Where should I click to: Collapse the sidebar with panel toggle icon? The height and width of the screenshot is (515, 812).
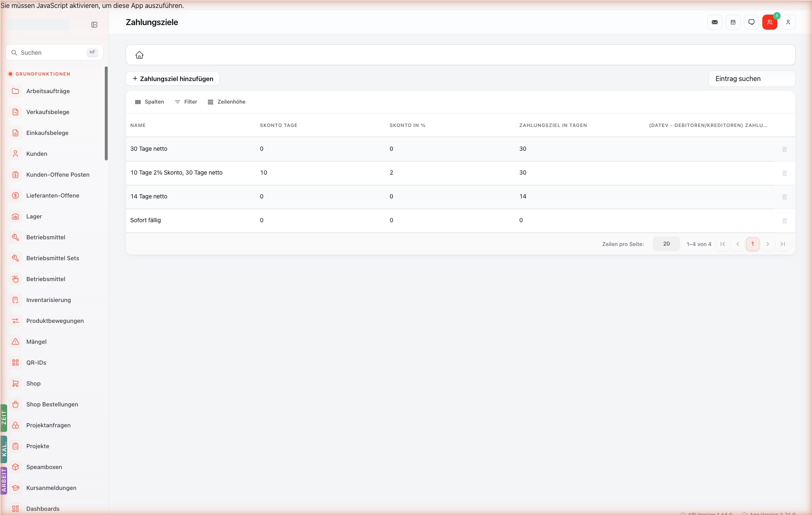[94, 25]
